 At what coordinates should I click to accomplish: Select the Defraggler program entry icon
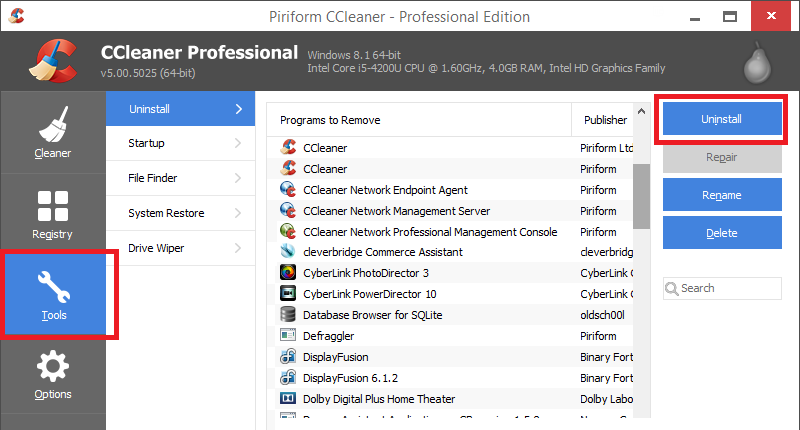287,336
